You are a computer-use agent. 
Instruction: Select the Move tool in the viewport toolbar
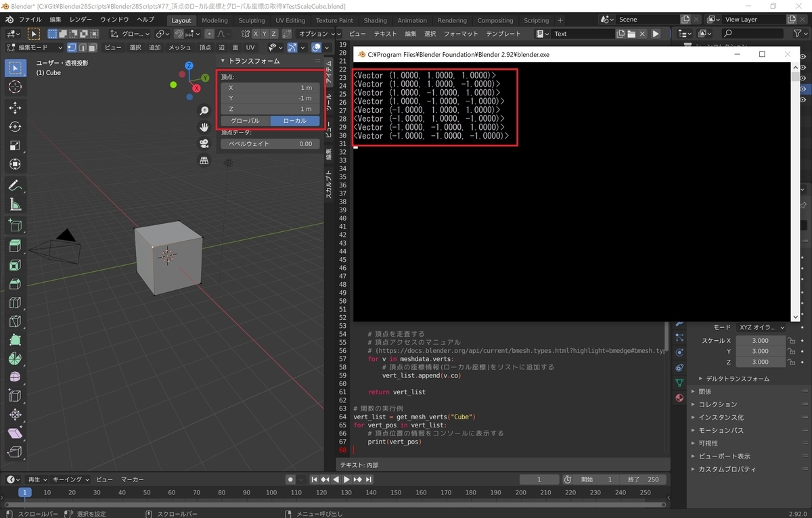[15, 108]
